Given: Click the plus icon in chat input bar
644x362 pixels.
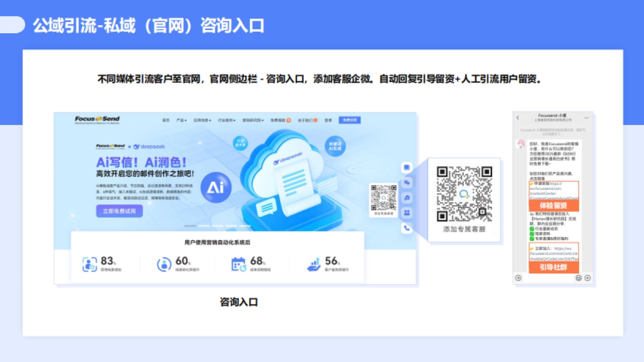Looking at the screenshot, I should tap(587, 278).
